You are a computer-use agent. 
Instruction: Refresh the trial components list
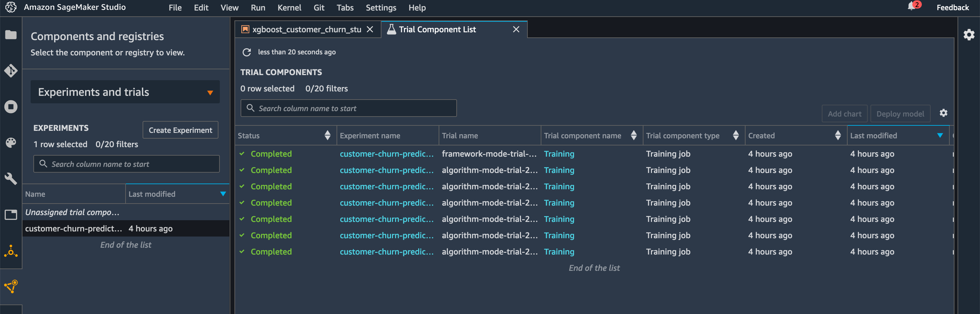(246, 52)
